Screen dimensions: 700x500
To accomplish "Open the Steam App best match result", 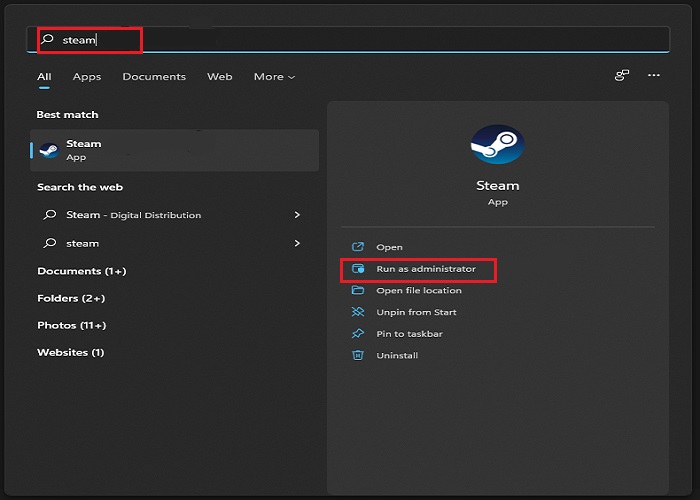I will (175, 150).
